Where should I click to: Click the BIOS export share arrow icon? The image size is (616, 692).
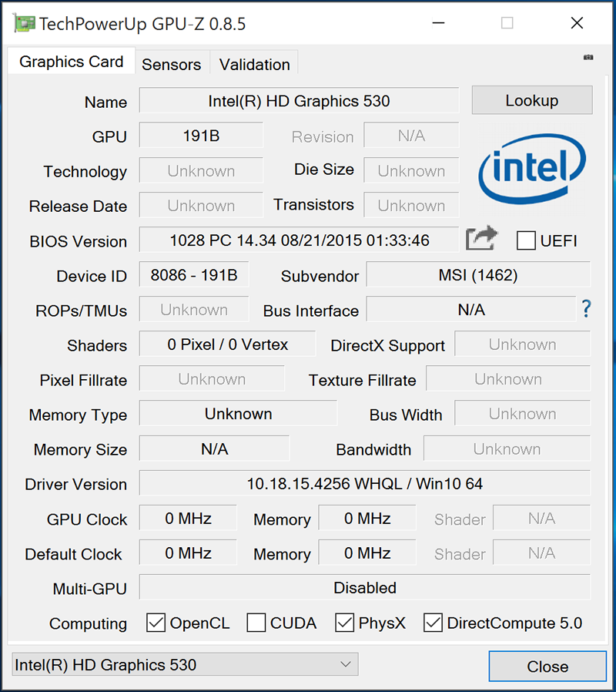point(481,238)
